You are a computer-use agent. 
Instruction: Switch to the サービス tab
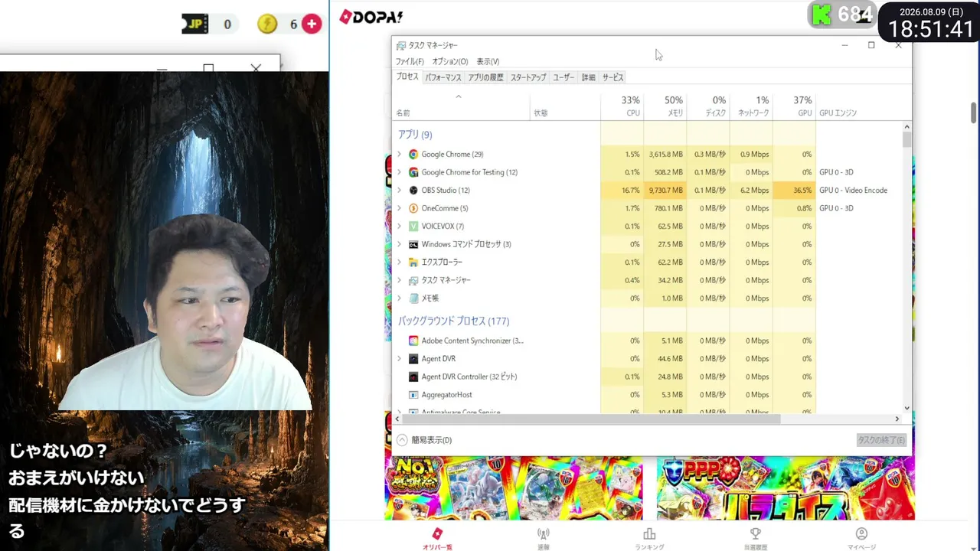pyautogui.click(x=612, y=77)
